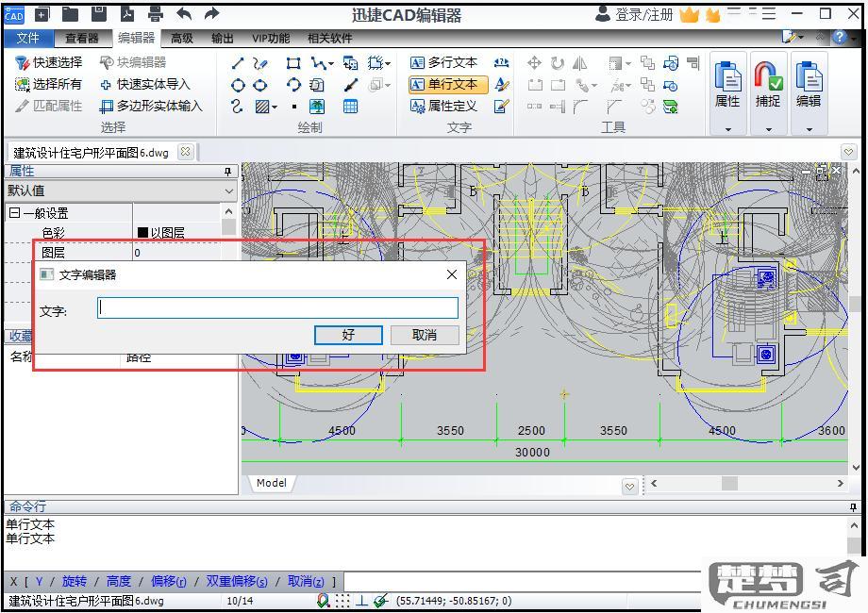Click Select All (选择所有)
Screen dimensions: 868x613
click(x=49, y=84)
